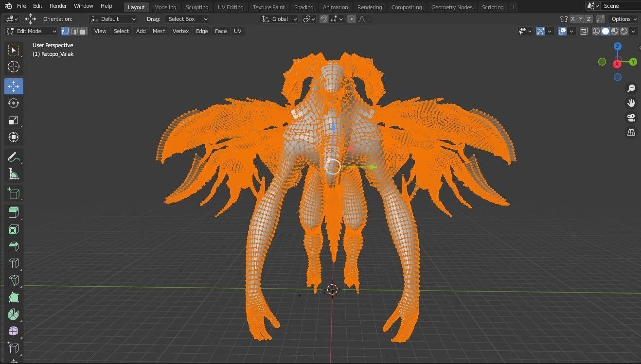Open the Mesh menu

point(159,31)
